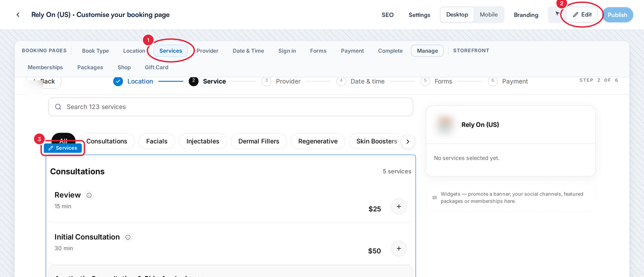Click the info icon next to Review
644x277 pixels.
[89, 195]
